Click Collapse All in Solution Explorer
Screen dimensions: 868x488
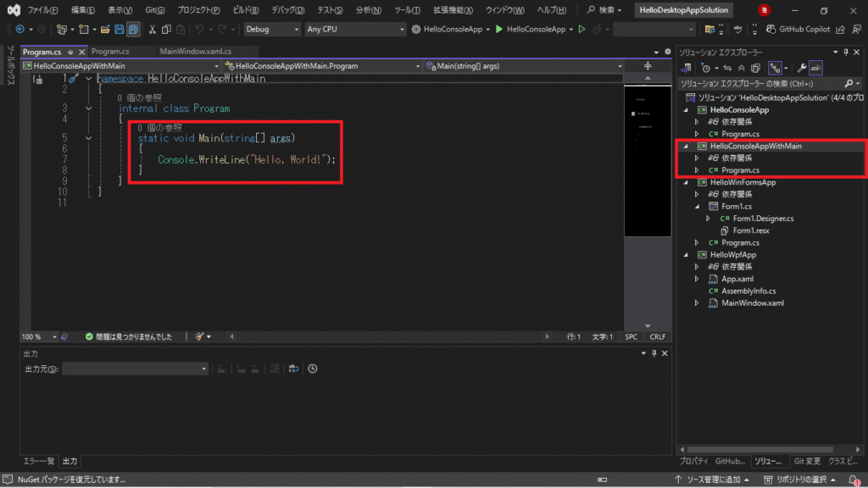pos(742,68)
